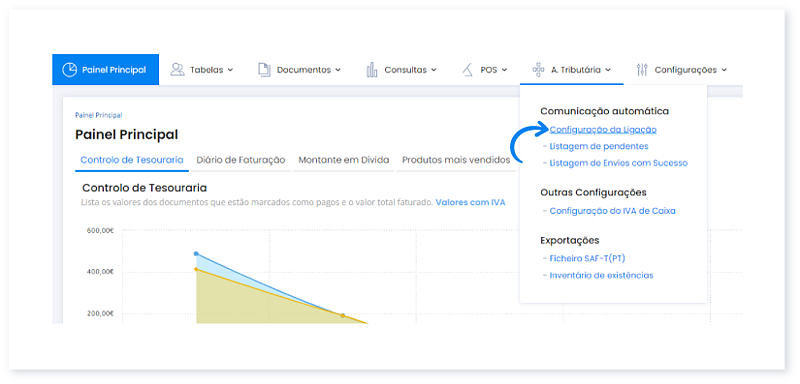Click the Configurações sliders icon
Screen dimensions: 800x384
642,70
